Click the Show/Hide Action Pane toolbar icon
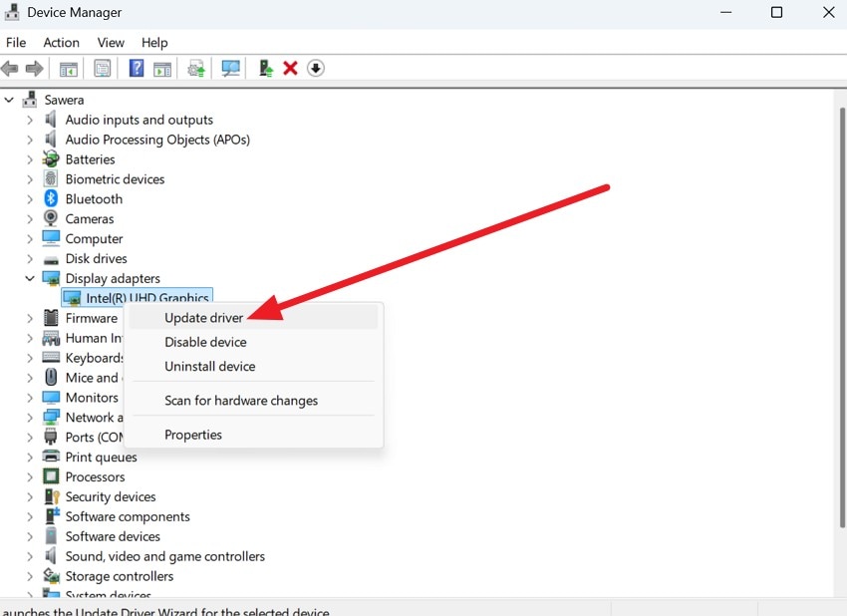 [162, 69]
